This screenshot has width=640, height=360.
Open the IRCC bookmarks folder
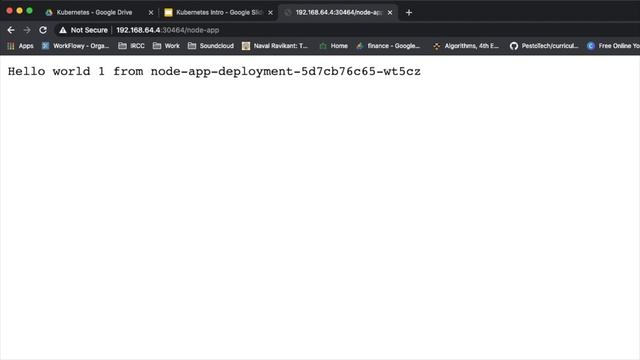pos(131,46)
